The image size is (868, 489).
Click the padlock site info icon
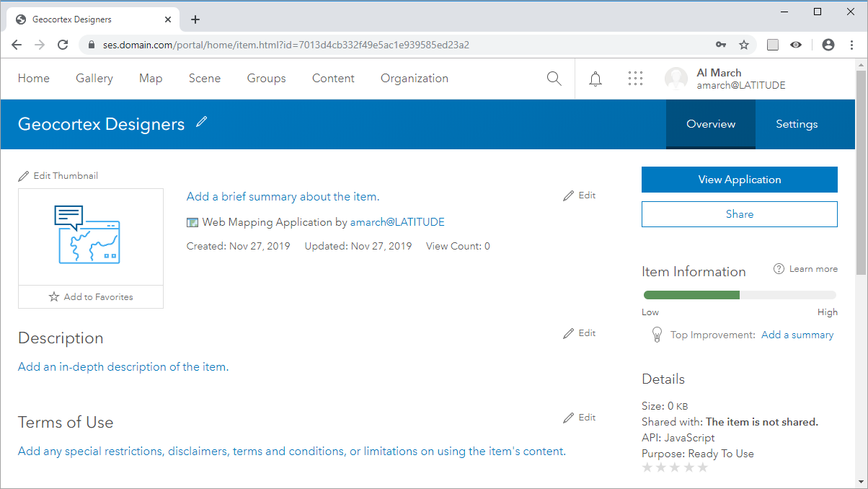coord(91,45)
